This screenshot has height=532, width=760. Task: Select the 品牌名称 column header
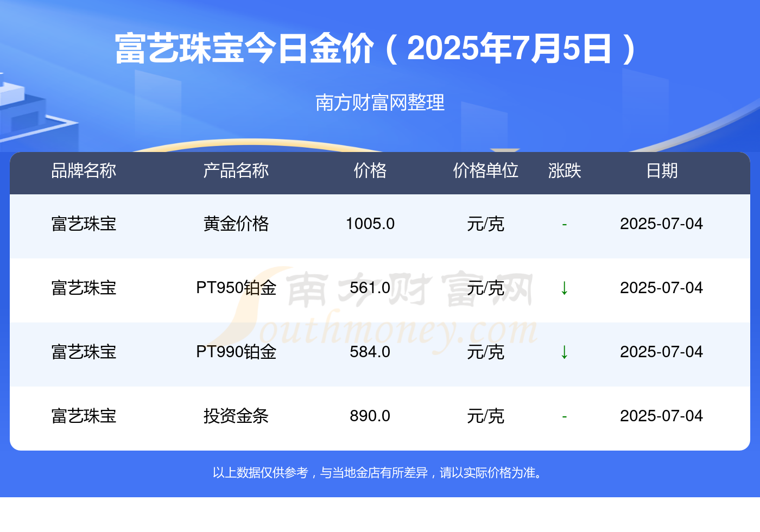coord(84,170)
